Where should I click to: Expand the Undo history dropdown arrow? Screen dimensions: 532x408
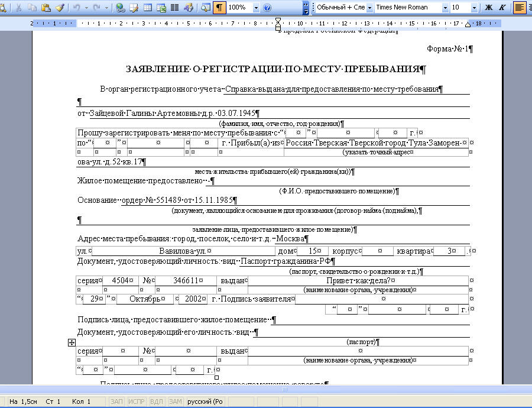[86, 8]
